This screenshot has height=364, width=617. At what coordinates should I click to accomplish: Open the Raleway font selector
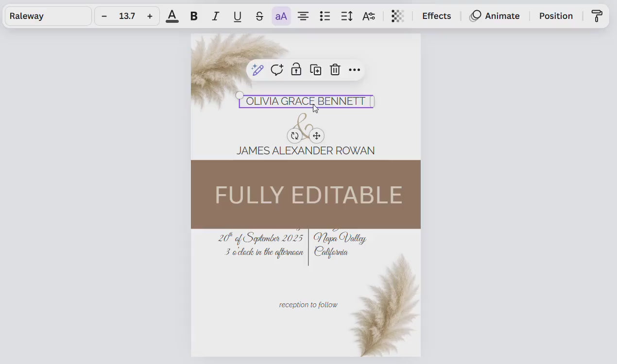[48, 16]
